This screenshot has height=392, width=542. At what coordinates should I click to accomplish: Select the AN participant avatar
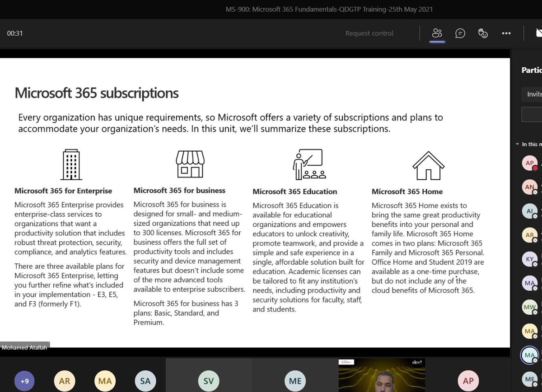click(x=530, y=187)
